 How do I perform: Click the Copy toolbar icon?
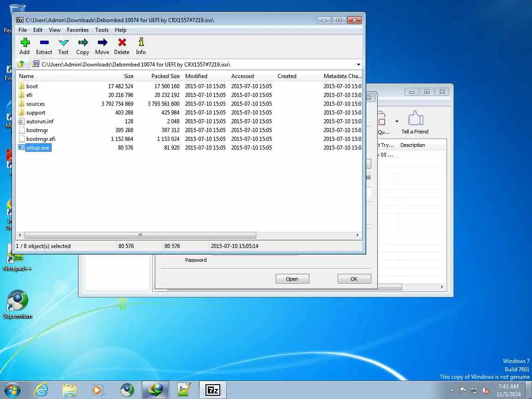pos(83,42)
